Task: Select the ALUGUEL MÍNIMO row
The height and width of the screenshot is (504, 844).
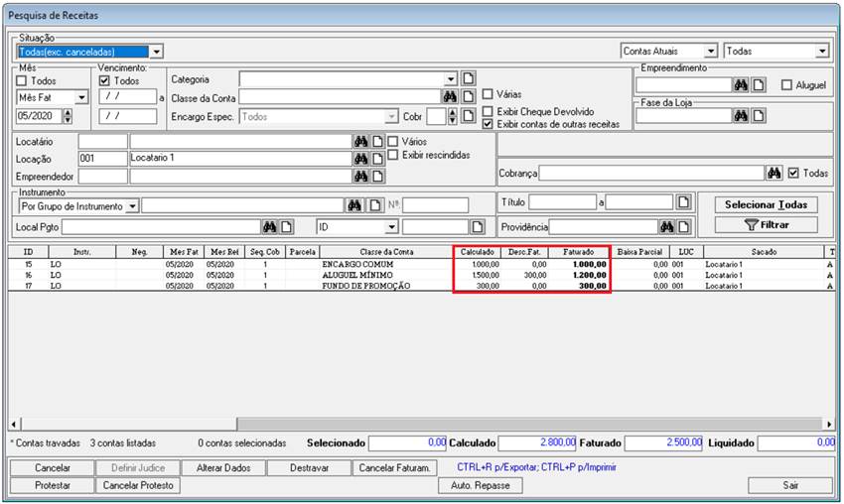Action: (421, 275)
